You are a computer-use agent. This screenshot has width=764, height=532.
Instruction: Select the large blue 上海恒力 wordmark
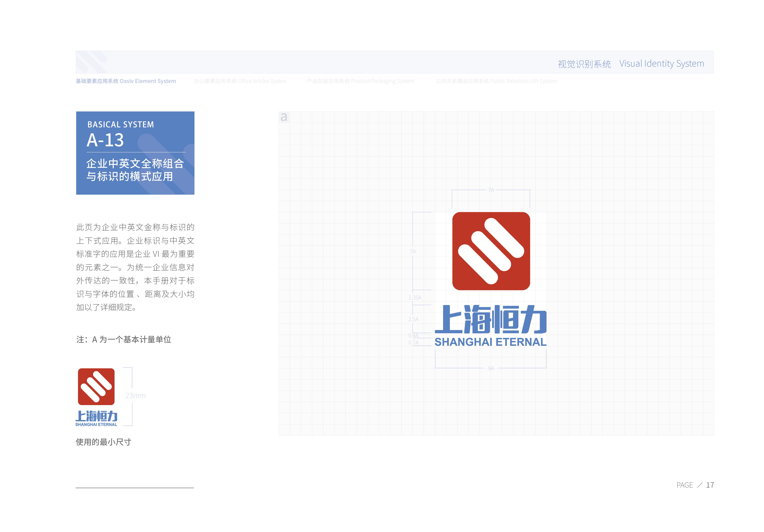(490, 320)
